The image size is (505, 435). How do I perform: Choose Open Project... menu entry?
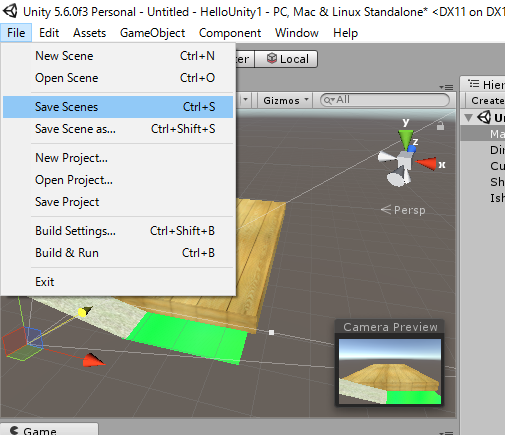tap(118, 180)
